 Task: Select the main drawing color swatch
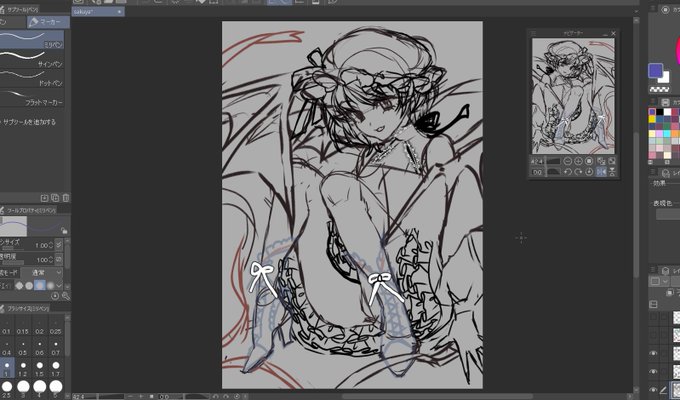pyautogui.click(x=655, y=70)
